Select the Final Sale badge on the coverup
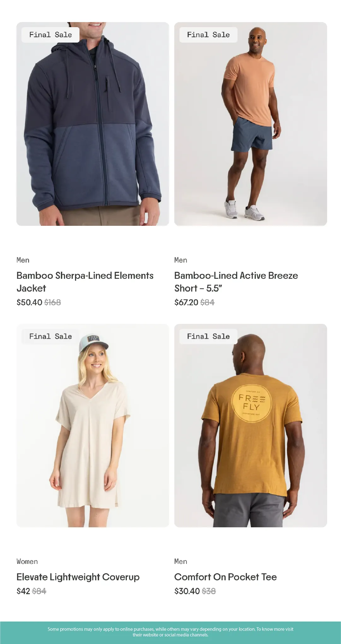The height and width of the screenshot is (644, 341). coord(50,337)
